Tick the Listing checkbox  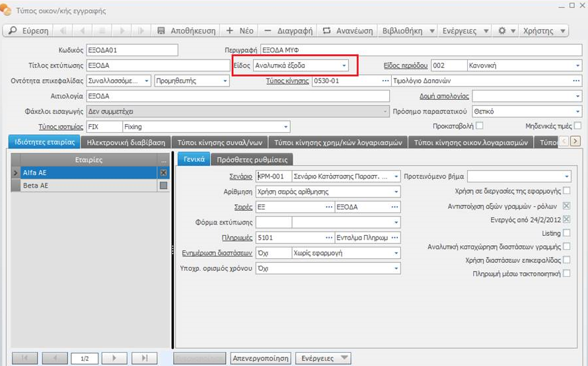[x=566, y=233]
